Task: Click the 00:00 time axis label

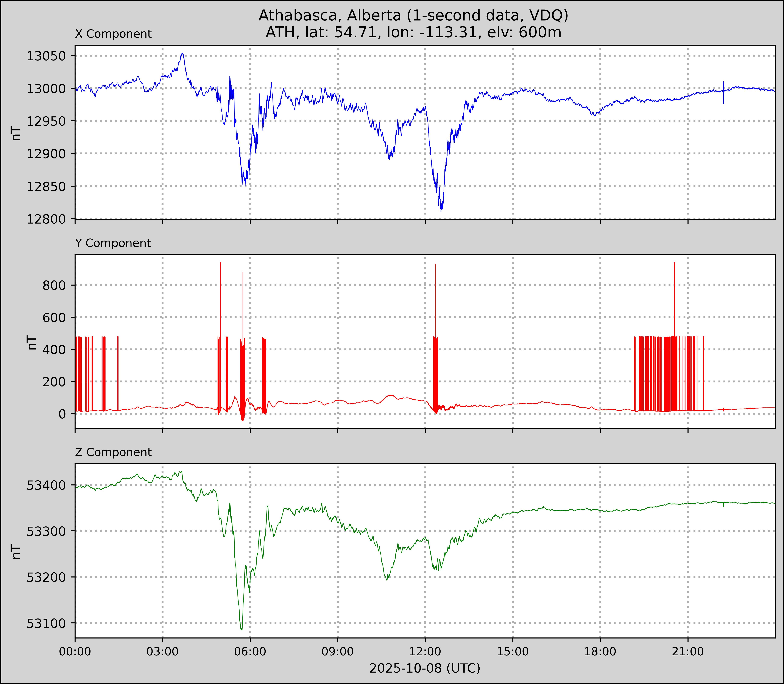Action: pyautogui.click(x=75, y=651)
